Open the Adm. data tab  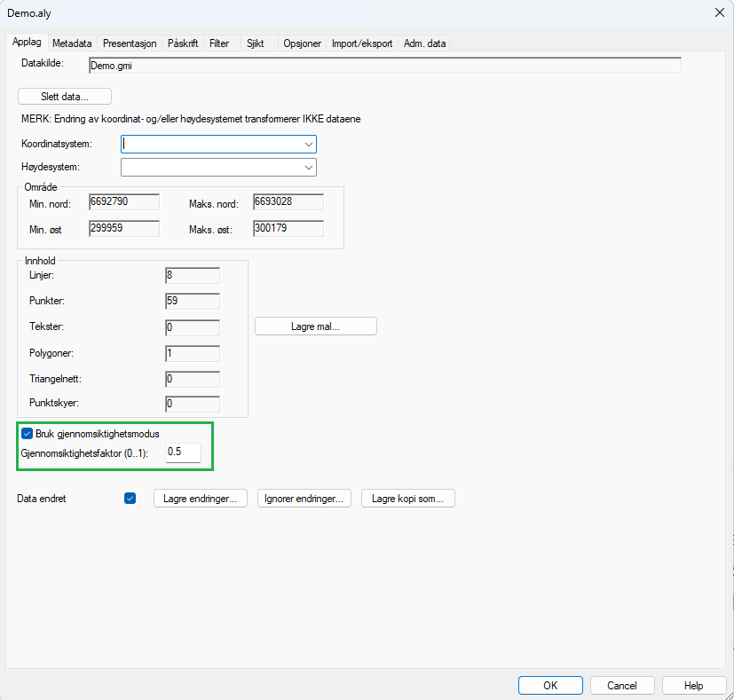[x=426, y=43]
